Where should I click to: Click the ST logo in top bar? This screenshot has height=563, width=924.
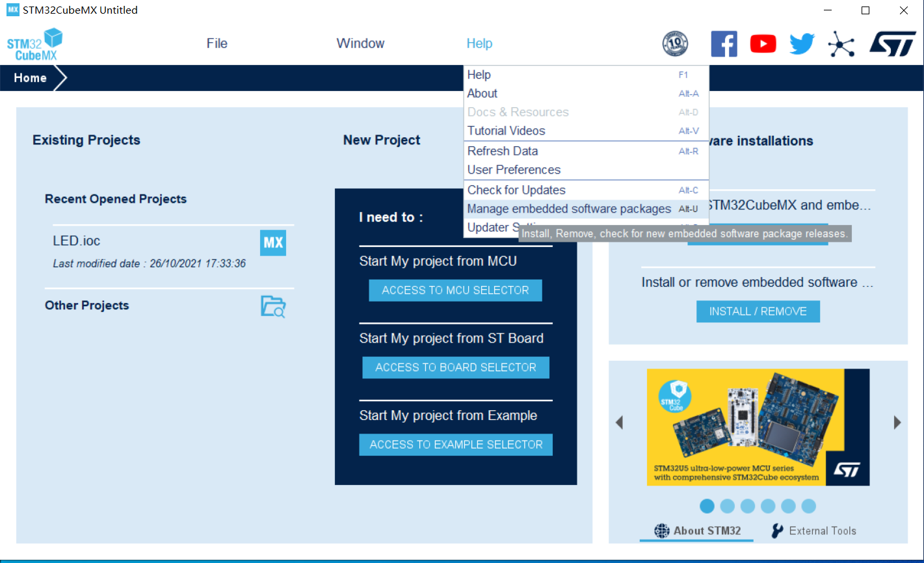pyautogui.click(x=892, y=44)
